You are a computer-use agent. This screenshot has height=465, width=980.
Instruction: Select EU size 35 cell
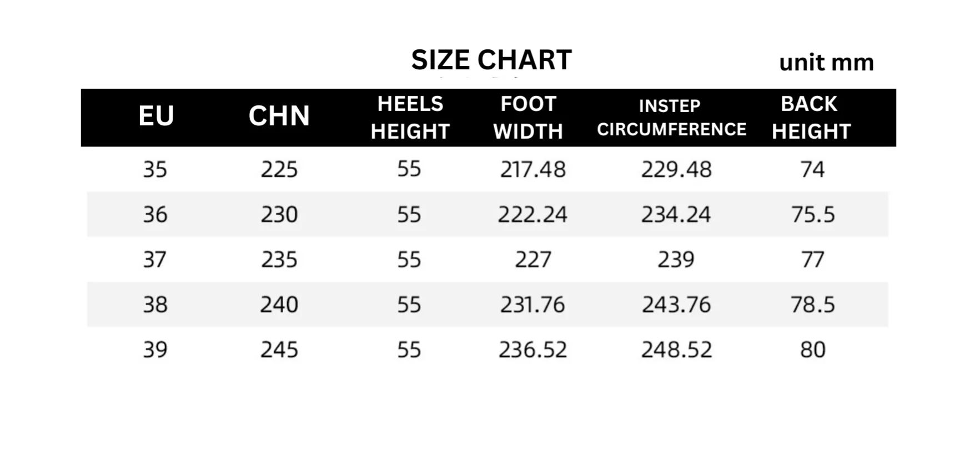point(155,169)
